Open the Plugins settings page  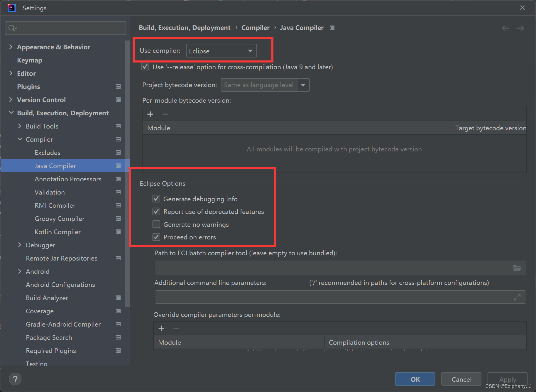pyautogui.click(x=28, y=87)
